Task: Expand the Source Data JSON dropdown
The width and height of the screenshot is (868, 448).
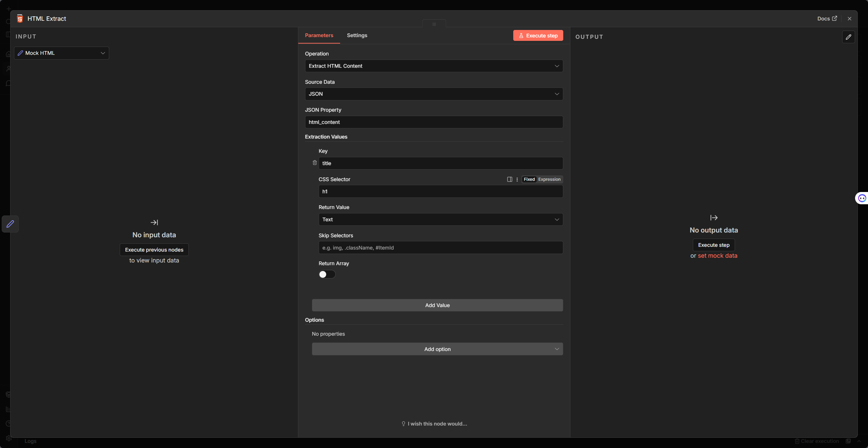Action: 434,94
